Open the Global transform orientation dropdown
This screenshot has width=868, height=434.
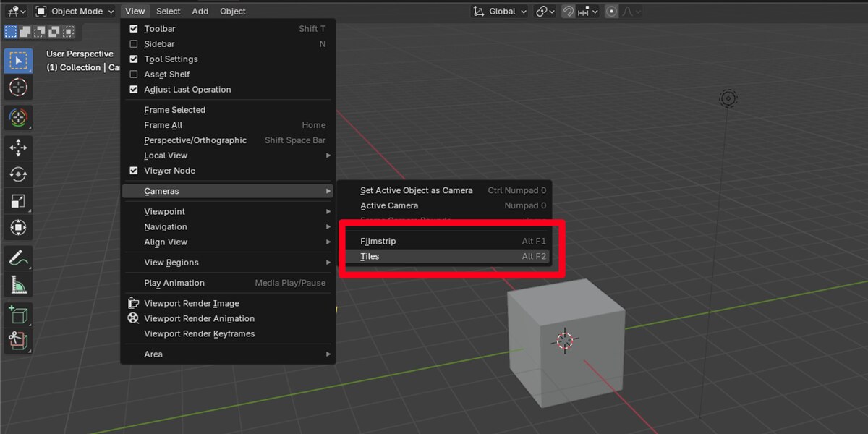click(499, 11)
